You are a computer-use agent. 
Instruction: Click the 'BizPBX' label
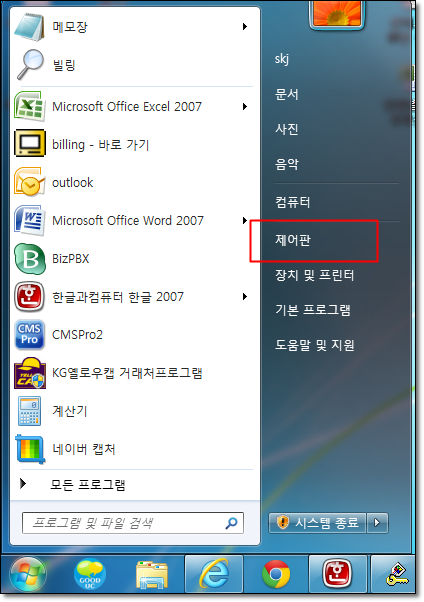tap(70, 259)
